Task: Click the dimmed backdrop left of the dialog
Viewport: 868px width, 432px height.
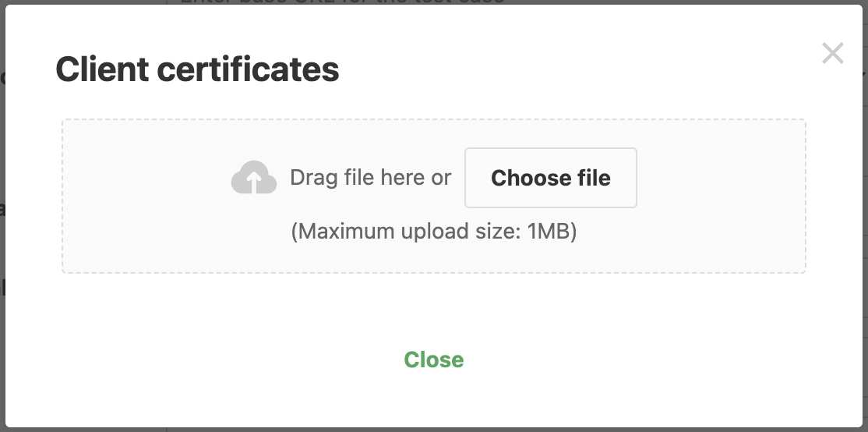Action: 2,332
